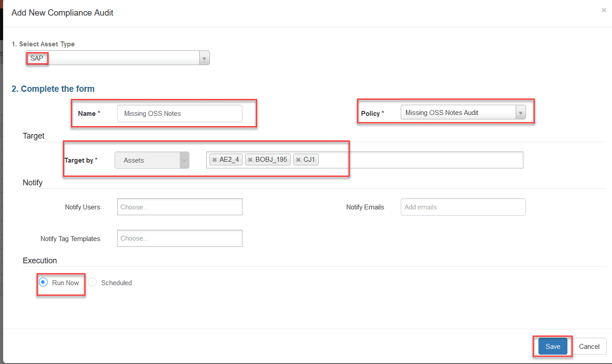The height and width of the screenshot is (364, 612).
Task: Close the Add New Compliance Audit dialog
Action: [604, 10]
